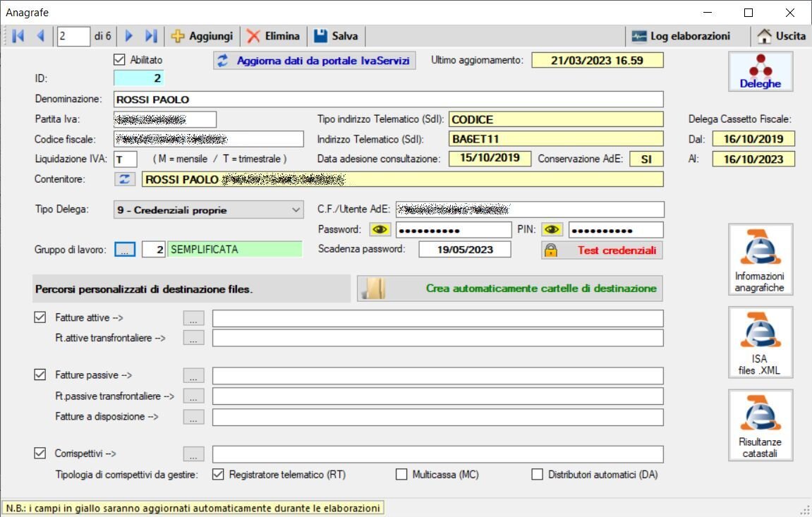Click Aggiungi to add a record
Screen dimensions: 812x517
tap(201, 36)
